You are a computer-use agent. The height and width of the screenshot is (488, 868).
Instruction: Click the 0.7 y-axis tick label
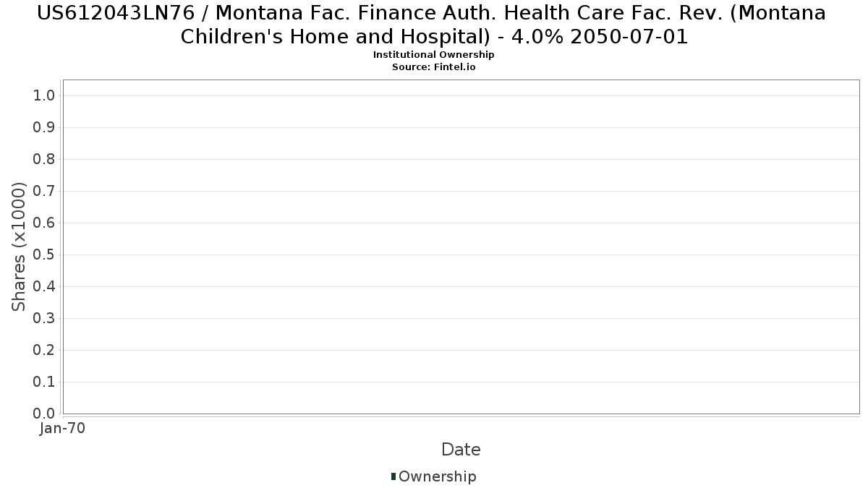point(44,192)
